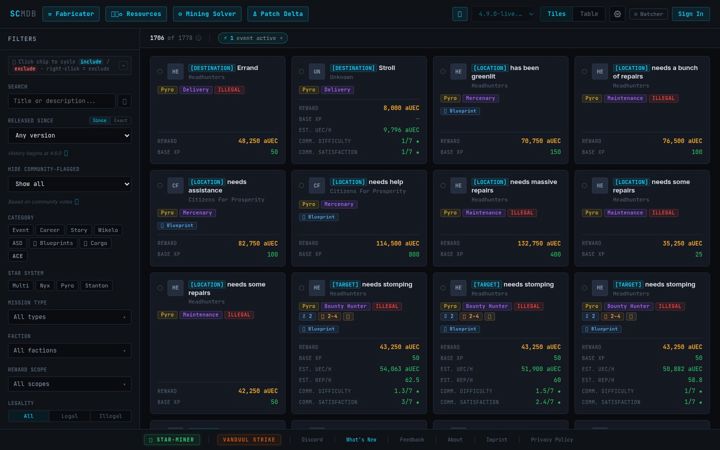Click the UN avatar on Stroll card

pyautogui.click(x=317, y=71)
